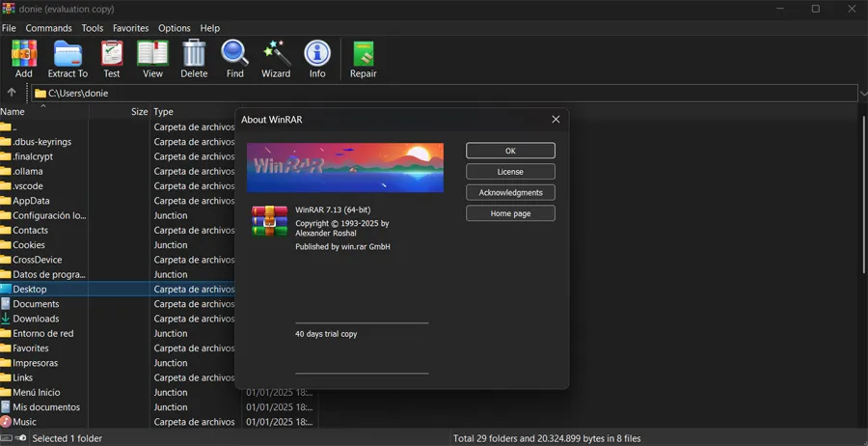Image resolution: width=868 pixels, height=446 pixels.
Task: Click the drive icon in status bar
Action: (x=6, y=438)
